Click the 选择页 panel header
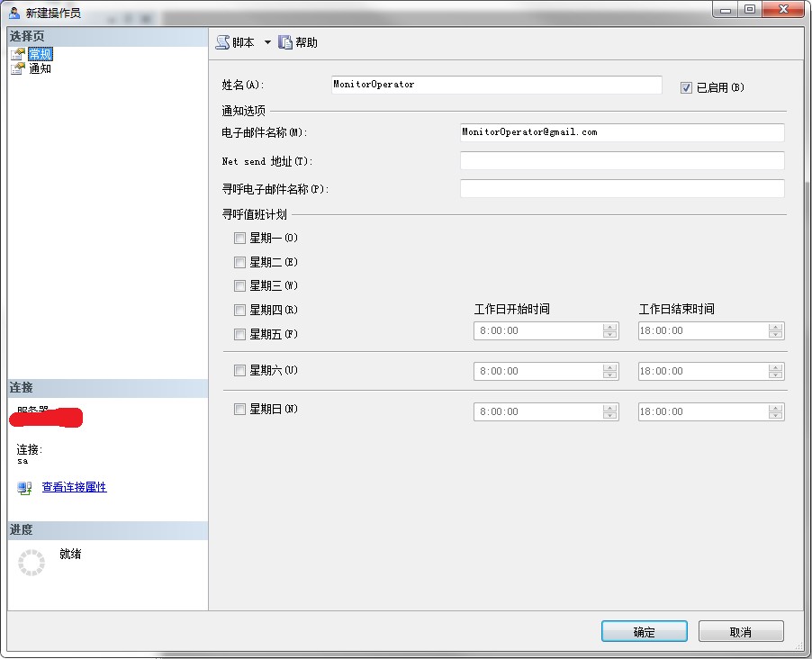Image resolution: width=812 pixels, height=659 pixels. 108,37
